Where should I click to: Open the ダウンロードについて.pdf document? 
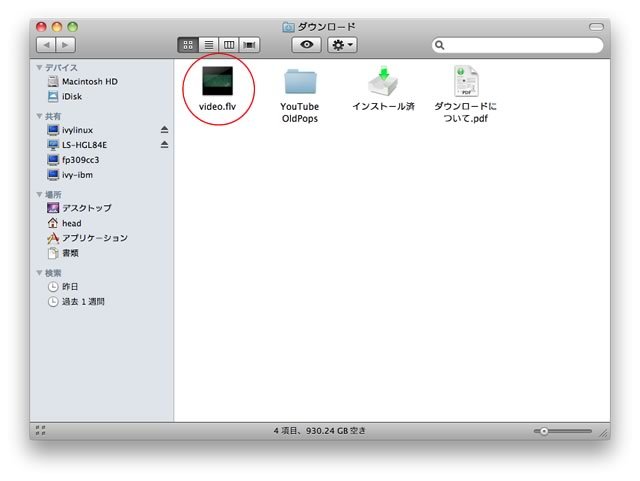465,81
